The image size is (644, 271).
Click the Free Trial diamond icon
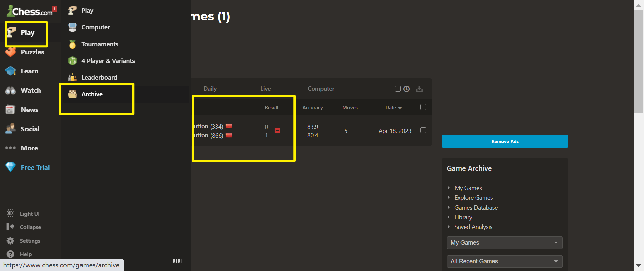click(x=10, y=167)
